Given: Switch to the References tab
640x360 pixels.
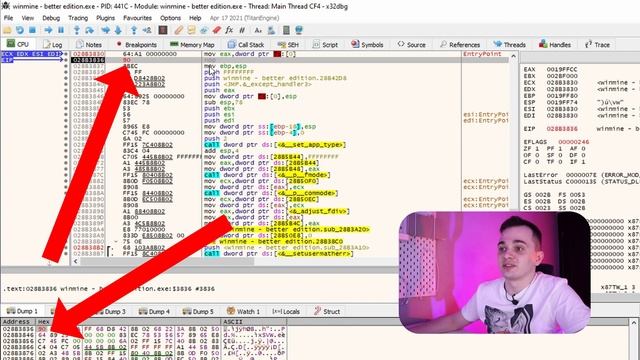Looking at the screenshot, I should pyautogui.click(x=460, y=44).
